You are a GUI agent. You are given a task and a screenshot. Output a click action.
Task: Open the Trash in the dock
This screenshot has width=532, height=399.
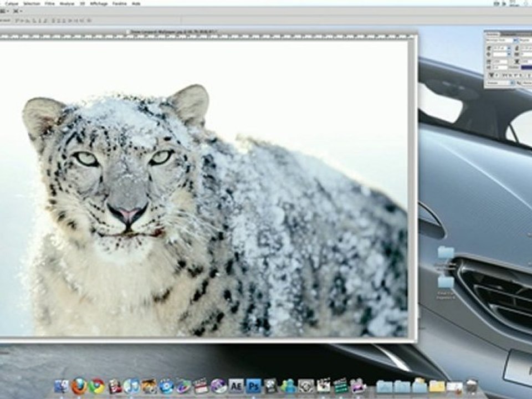pos(472,386)
